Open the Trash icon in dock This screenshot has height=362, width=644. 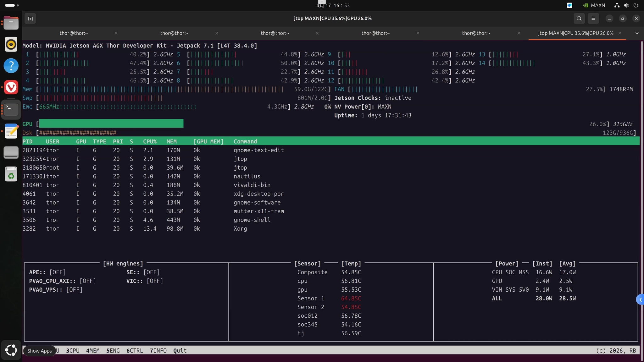pos(11,174)
